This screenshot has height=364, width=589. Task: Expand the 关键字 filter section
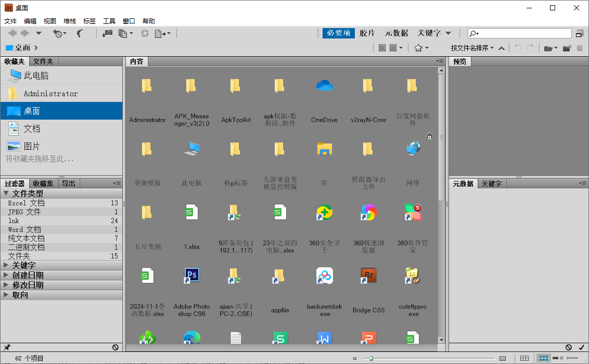[x=24, y=265]
